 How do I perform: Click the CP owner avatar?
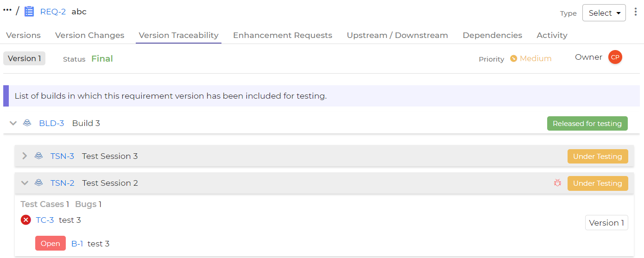(615, 57)
